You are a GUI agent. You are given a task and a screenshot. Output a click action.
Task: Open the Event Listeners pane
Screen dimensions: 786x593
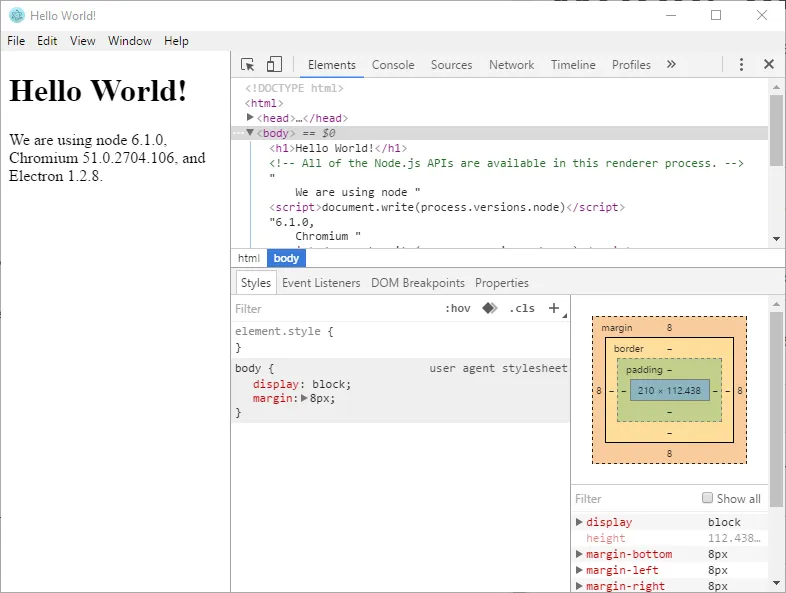(x=321, y=283)
